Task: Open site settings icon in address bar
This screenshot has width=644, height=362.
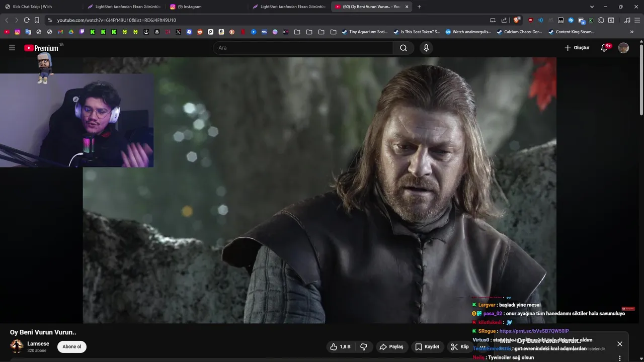Action: point(49,20)
